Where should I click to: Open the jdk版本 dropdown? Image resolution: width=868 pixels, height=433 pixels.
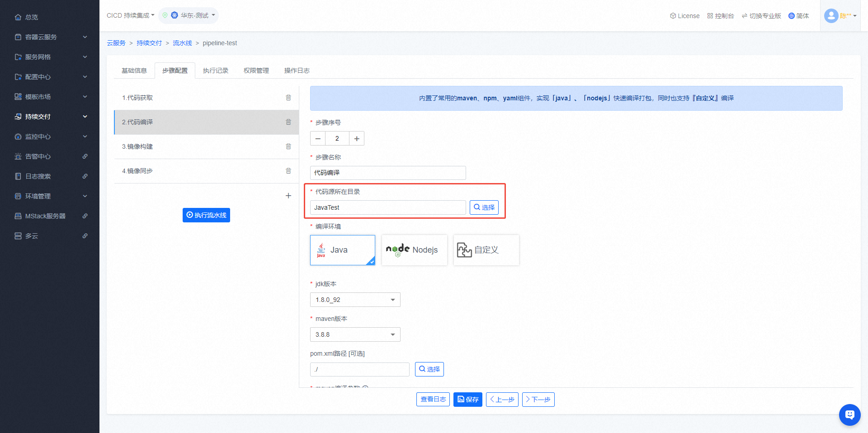pyautogui.click(x=355, y=300)
